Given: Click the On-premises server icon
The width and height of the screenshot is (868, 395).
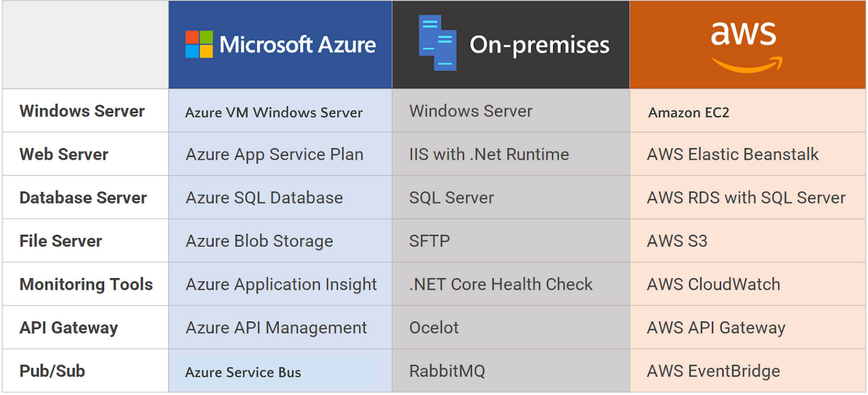Looking at the screenshot, I should [437, 43].
